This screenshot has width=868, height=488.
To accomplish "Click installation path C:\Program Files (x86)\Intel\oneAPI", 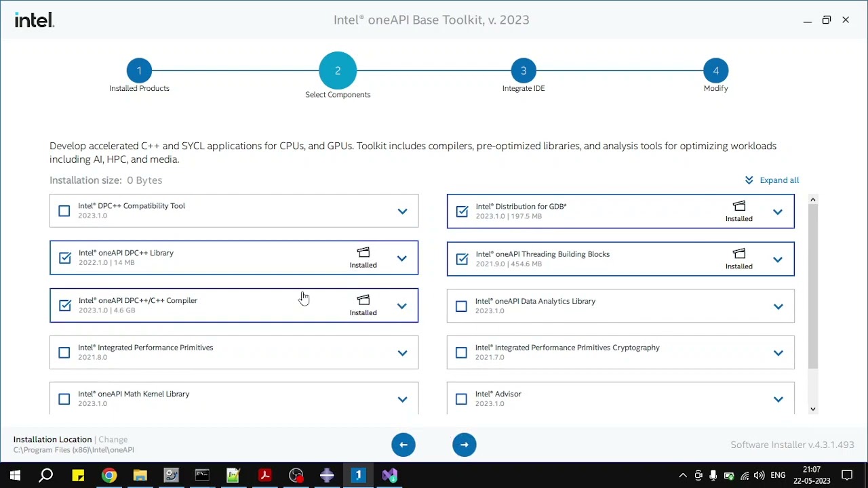I will tap(74, 450).
